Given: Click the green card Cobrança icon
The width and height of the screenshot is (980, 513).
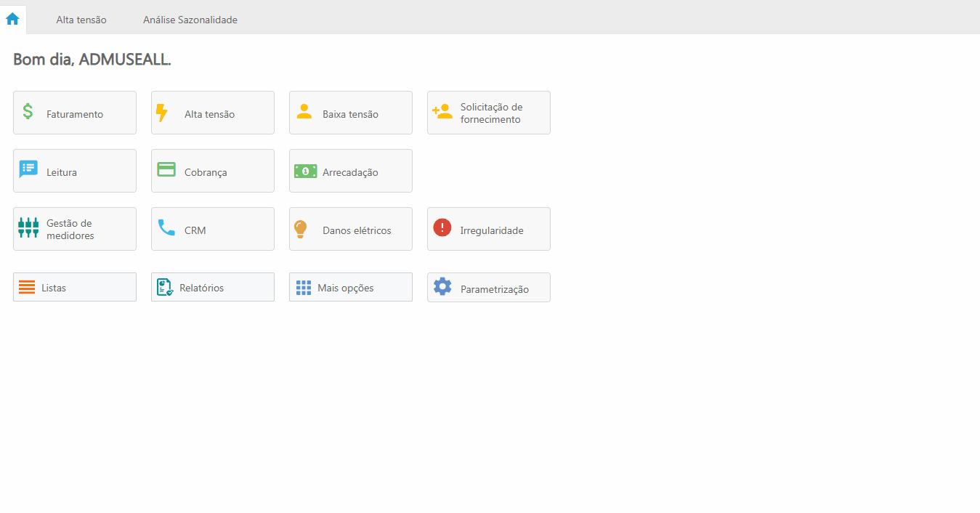Looking at the screenshot, I should pos(166,169).
